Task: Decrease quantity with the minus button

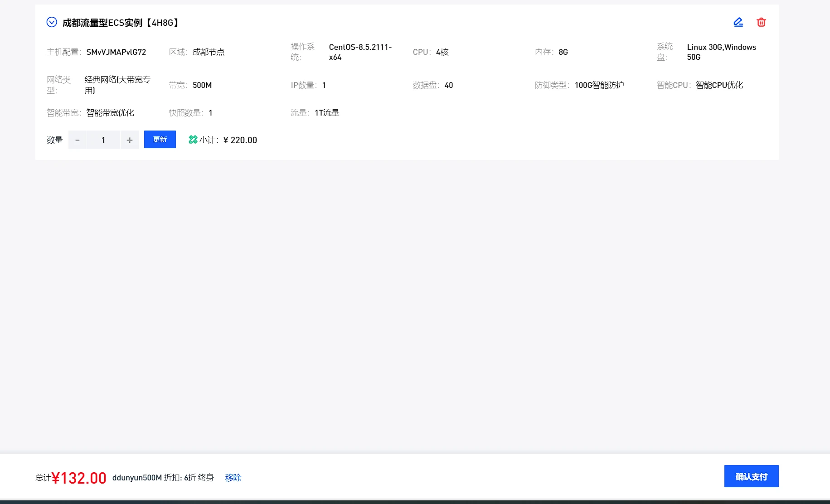Action: point(78,140)
